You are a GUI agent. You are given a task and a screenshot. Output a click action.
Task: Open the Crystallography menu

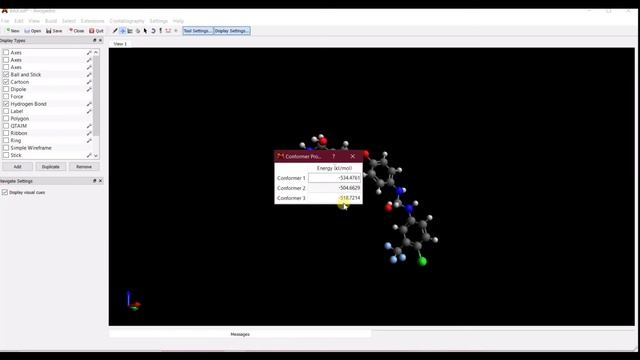pos(127,21)
